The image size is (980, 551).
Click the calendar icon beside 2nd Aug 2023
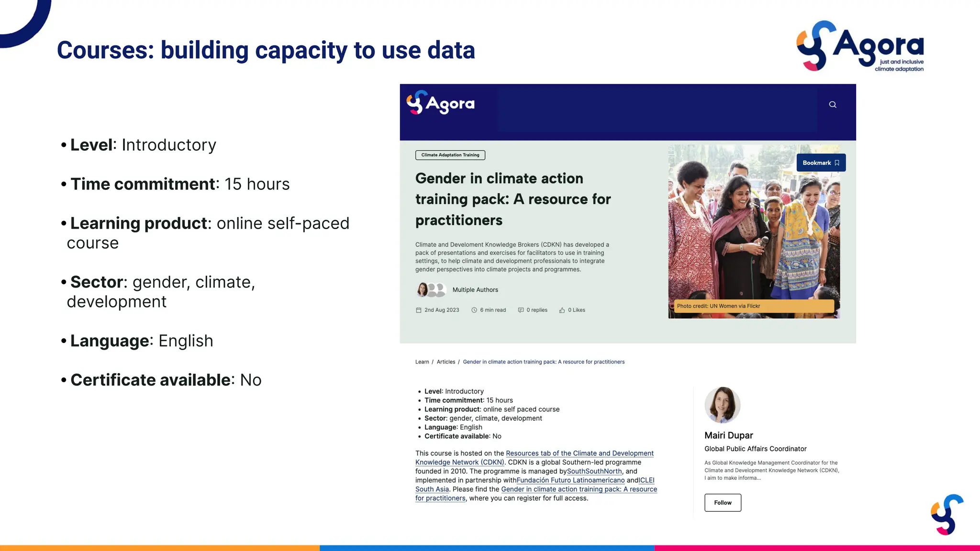419,310
